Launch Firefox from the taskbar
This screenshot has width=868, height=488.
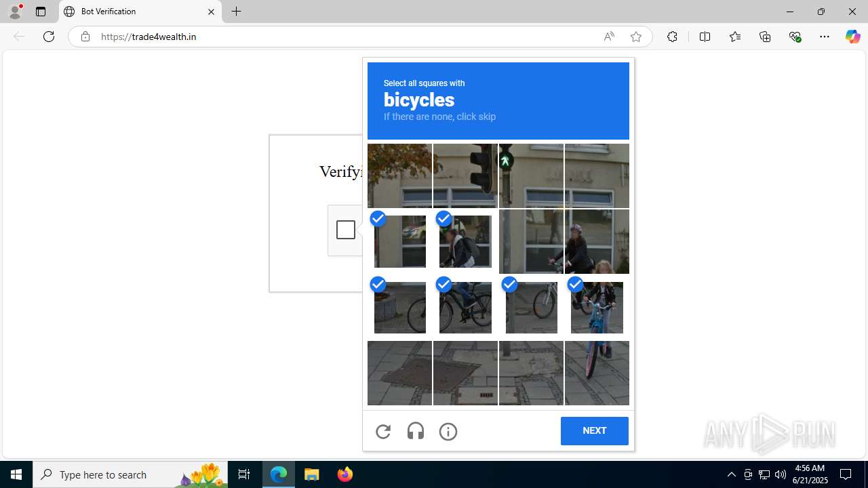pos(345,474)
